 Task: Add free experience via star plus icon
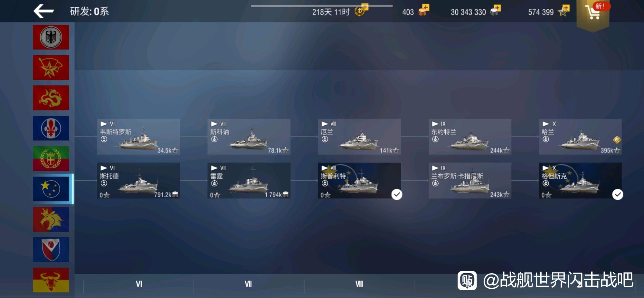coord(564,11)
